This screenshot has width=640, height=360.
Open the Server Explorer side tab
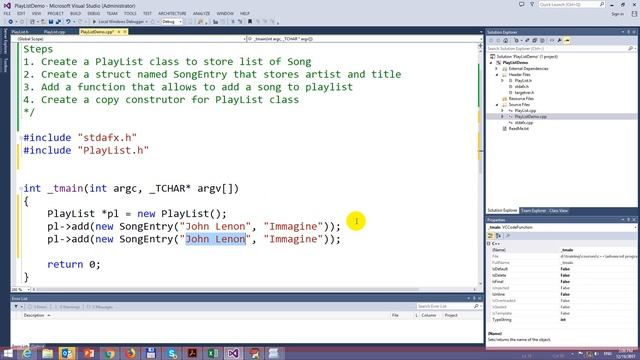coord(5,41)
